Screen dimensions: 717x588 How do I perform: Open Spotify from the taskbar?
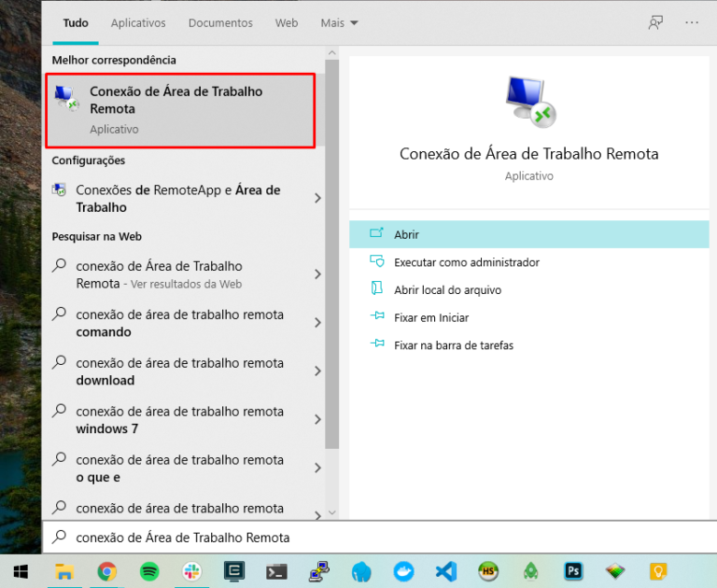149,570
